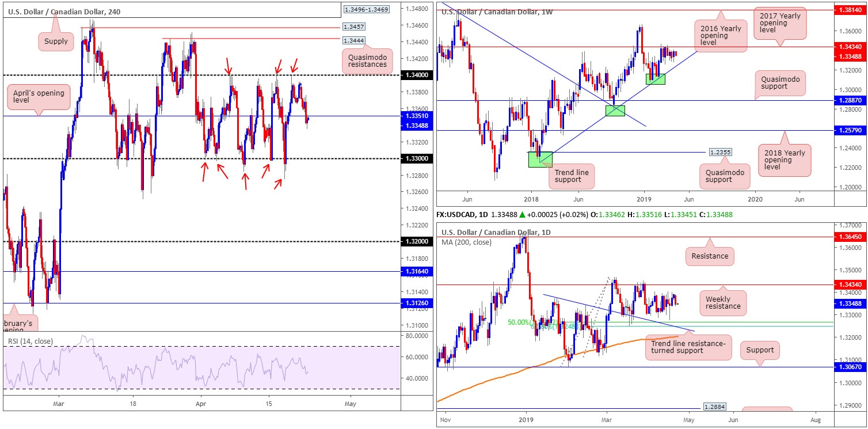Select the blue 1.25790 weekly price label
This screenshot has width=868, height=429.
(x=851, y=130)
